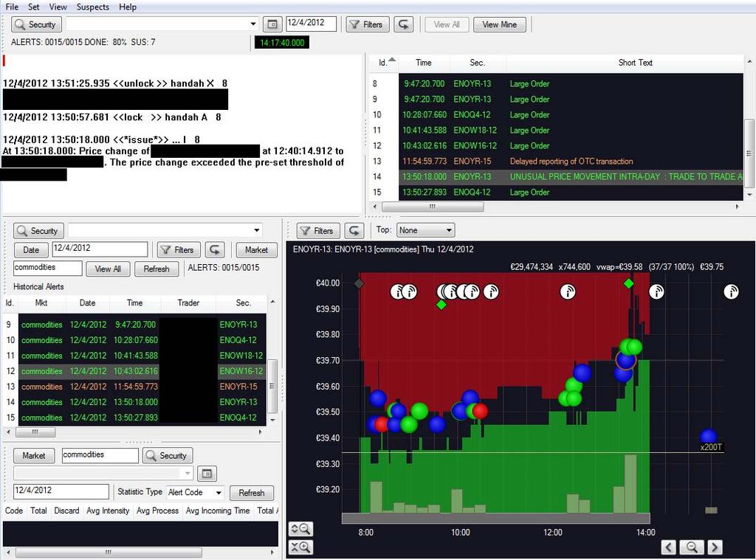Sort the alerts list by the Id column
The width and height of the screenshot is (756, 560).
[384, 63]
